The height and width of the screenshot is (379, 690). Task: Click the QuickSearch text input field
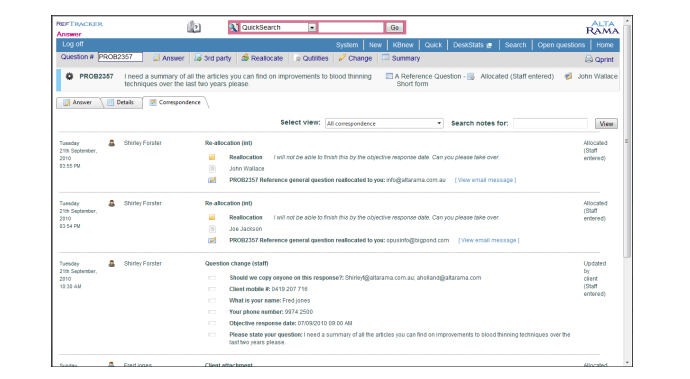click(x=351, y=27)
